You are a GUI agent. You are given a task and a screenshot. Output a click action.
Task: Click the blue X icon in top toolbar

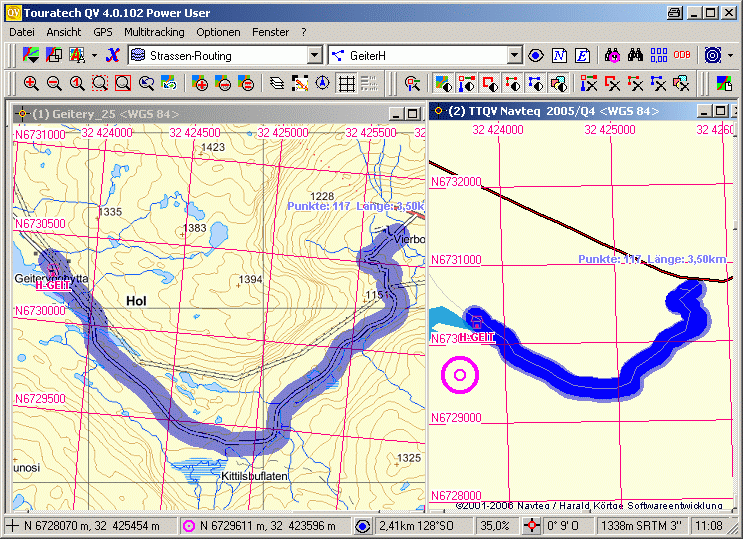(112, 55)
